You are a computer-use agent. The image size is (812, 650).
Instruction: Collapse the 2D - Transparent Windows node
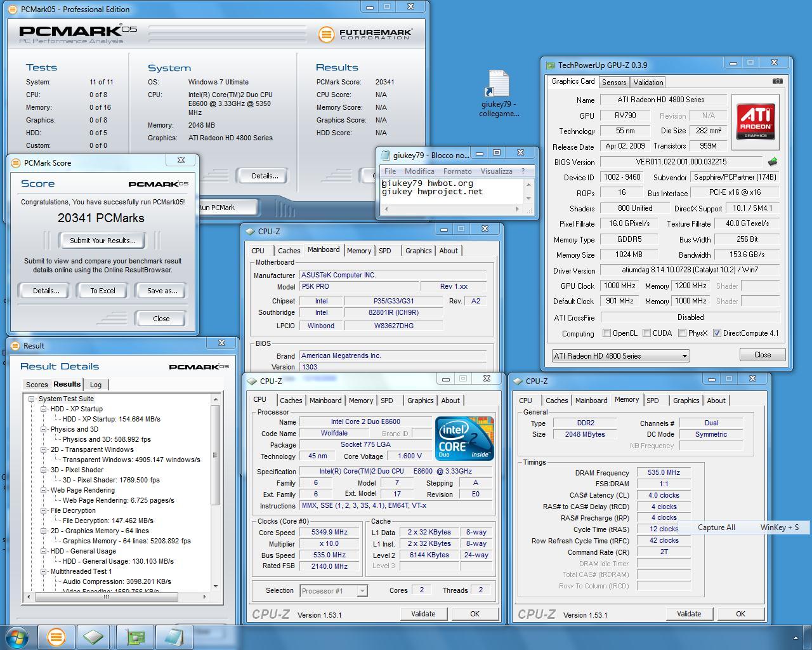coord(44,449)
